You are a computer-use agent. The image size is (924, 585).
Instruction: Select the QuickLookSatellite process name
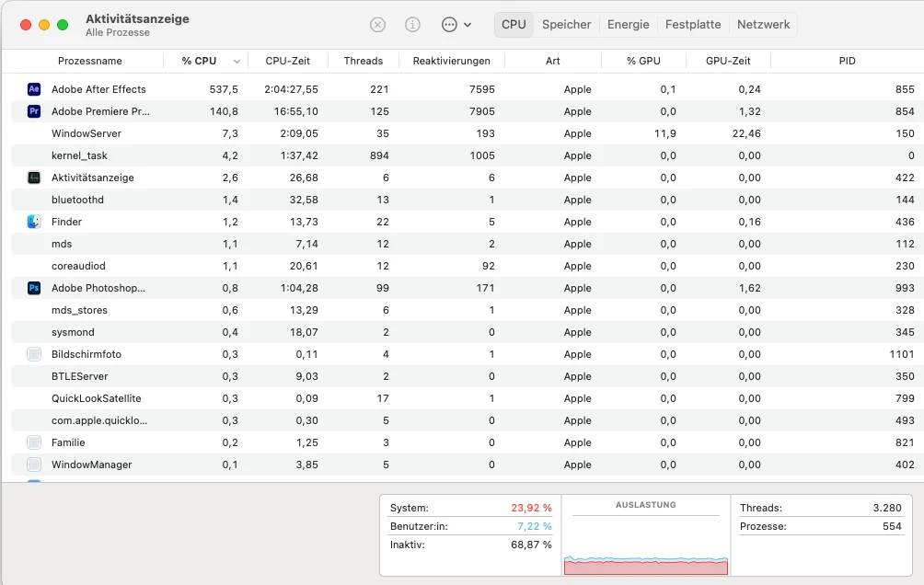pyautogui.click(x=96, y=399)
